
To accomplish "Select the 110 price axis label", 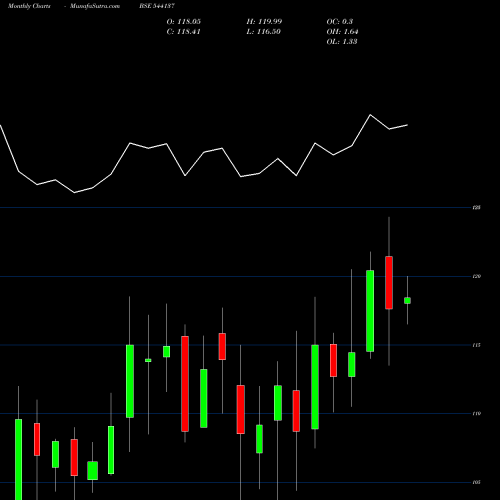I will (477, 414).
